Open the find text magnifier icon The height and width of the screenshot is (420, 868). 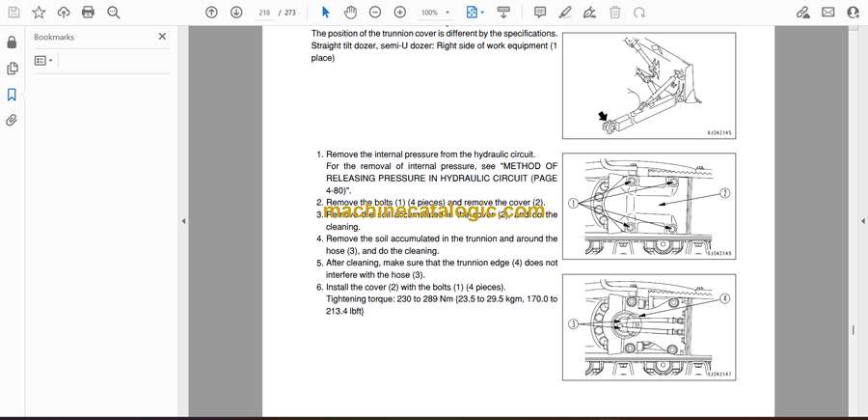[x=114, y=13]
